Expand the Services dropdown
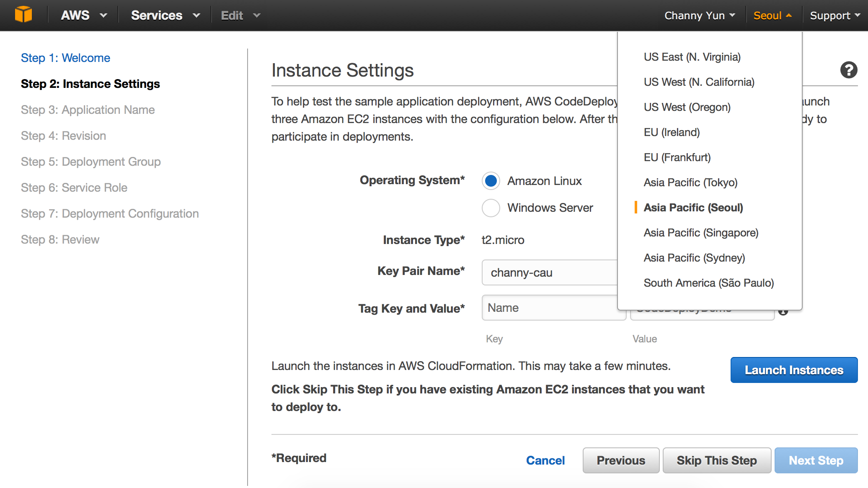The image size is (868, 488). [x=165, y=15]
